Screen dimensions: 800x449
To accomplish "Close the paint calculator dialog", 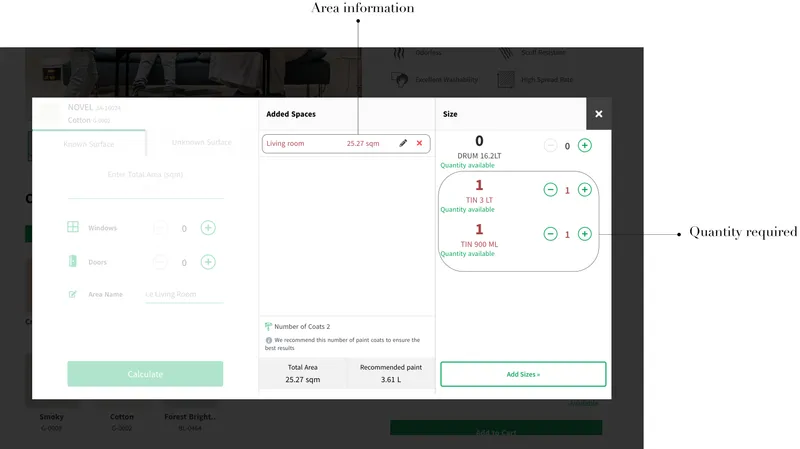I will [x=598, y=114].
